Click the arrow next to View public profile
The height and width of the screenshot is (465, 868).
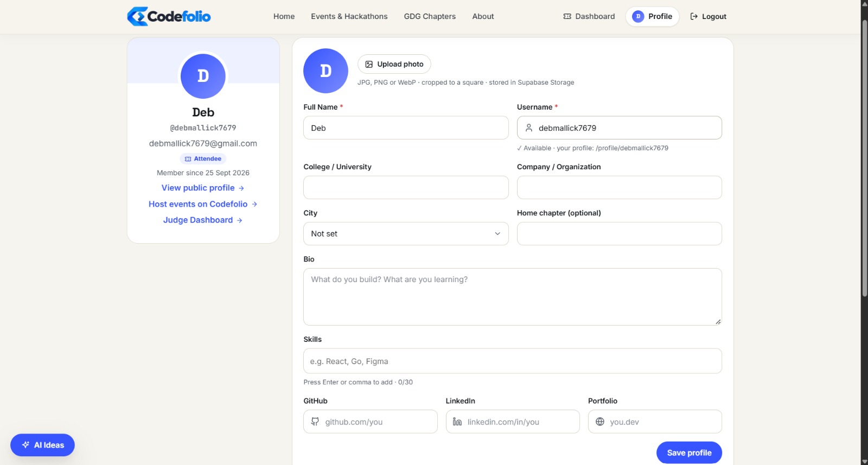(241, 188)
